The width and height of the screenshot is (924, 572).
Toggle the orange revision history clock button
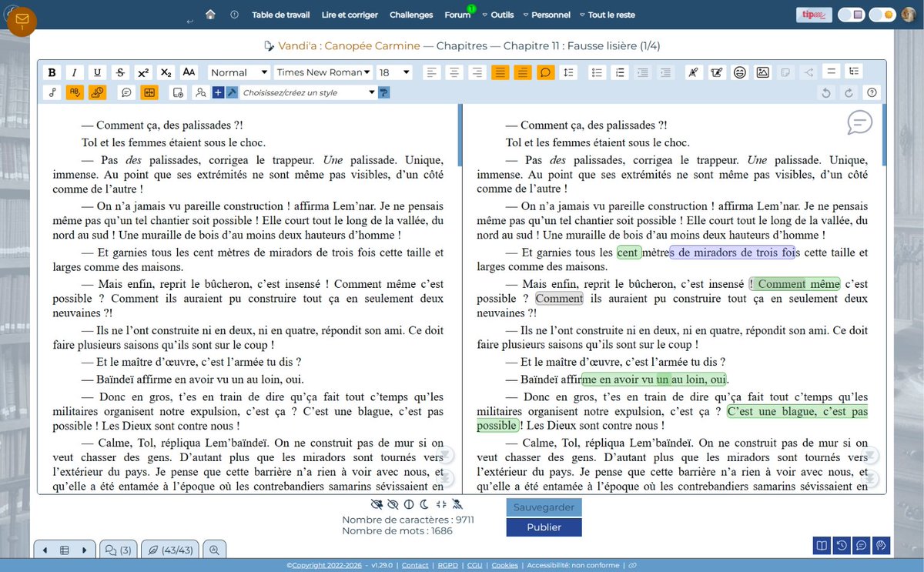click(x=97, y=92)
